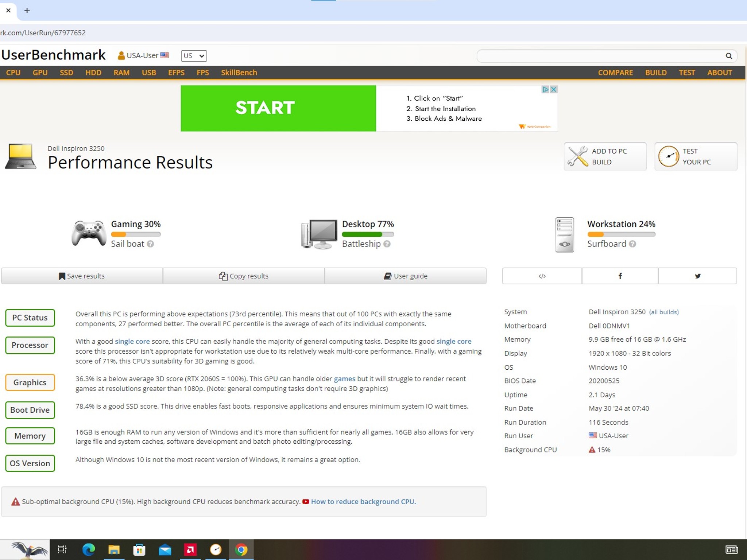Screen dimensions: 747x560
Task: Click ADD TO PC BUILD button
Action: point(605,156)
